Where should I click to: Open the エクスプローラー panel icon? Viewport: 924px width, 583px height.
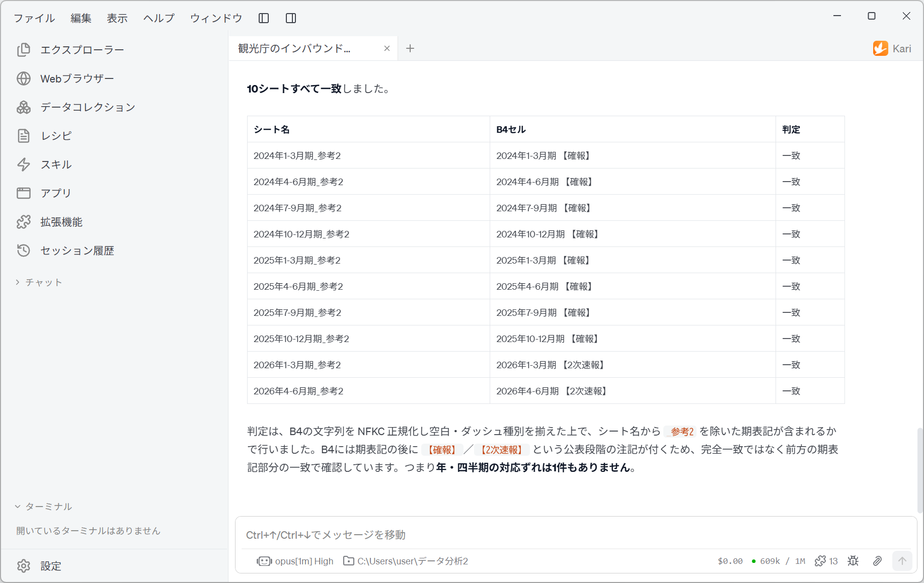(x=24, y=50)
